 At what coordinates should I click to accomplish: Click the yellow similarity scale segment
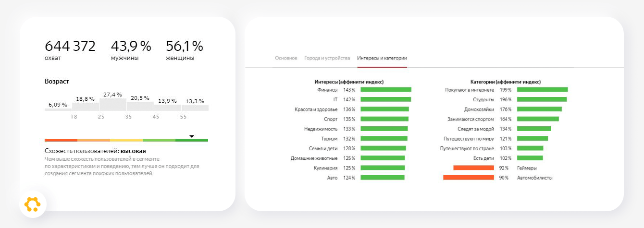(126, 140)
